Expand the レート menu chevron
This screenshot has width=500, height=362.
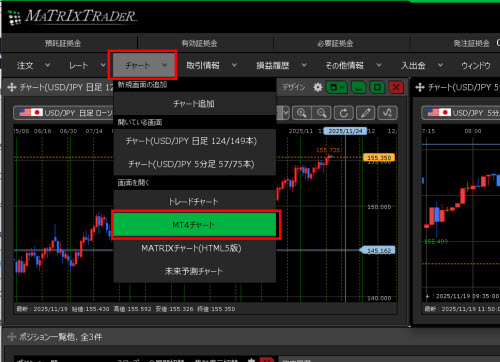pyautogui.click(x=103, y=65)
